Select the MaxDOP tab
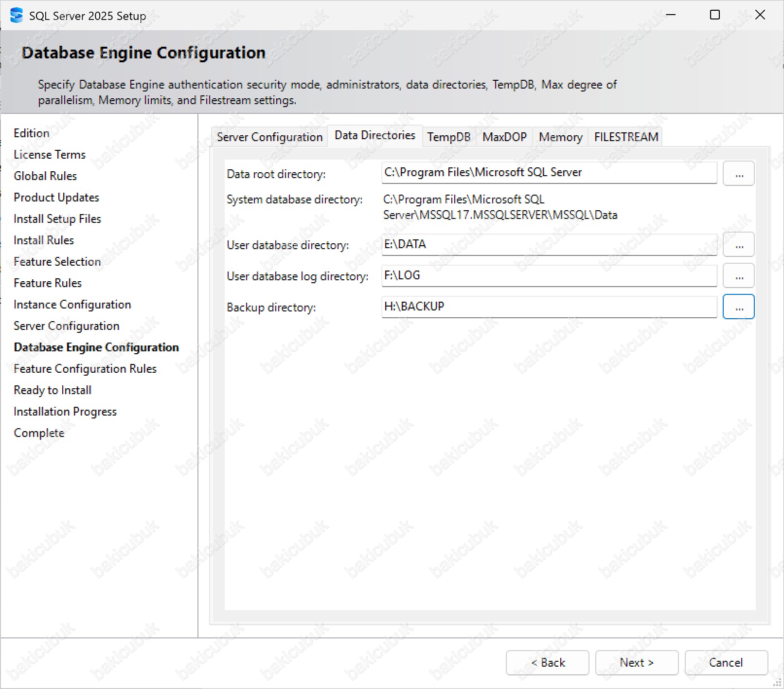 tap(504, 137)
